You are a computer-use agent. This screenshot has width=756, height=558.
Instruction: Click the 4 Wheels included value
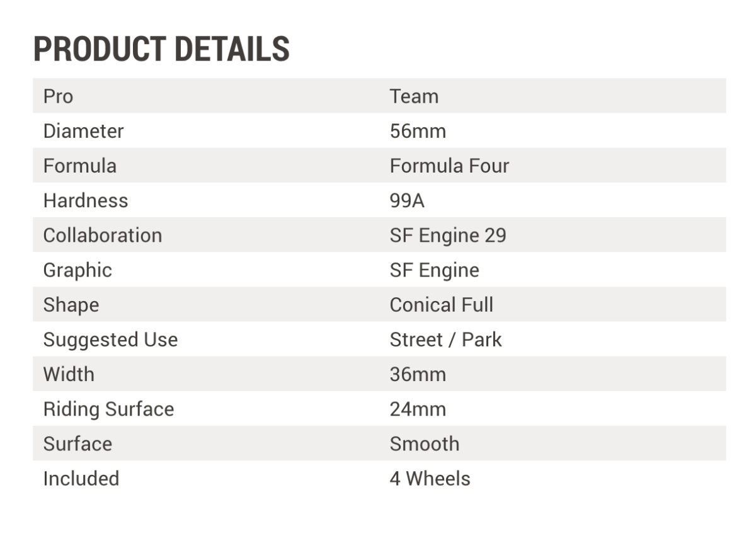point(430,478)
